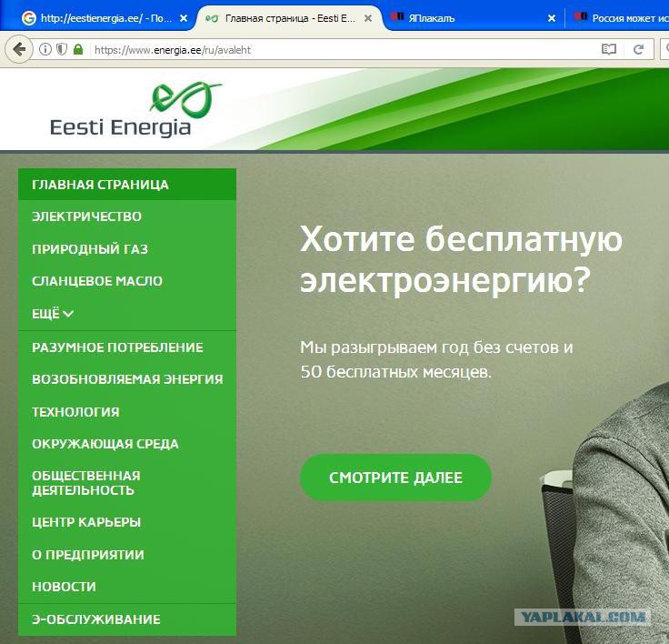Select the 'Главная страница - Eesti E...' tab
Image resolution: width=669 pixels, height=644 pixels.
(x=290, y=18)
